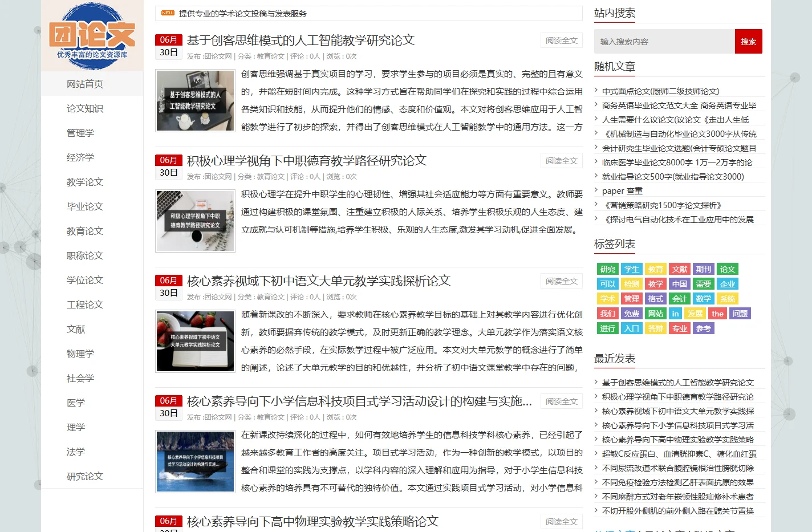The image size is (812, 532).
Task: Click the 'in' tag
Action: click(x=676, y=314)
